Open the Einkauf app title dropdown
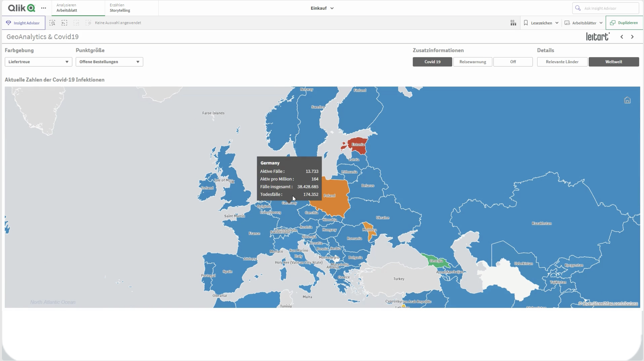 click(322, 8)
